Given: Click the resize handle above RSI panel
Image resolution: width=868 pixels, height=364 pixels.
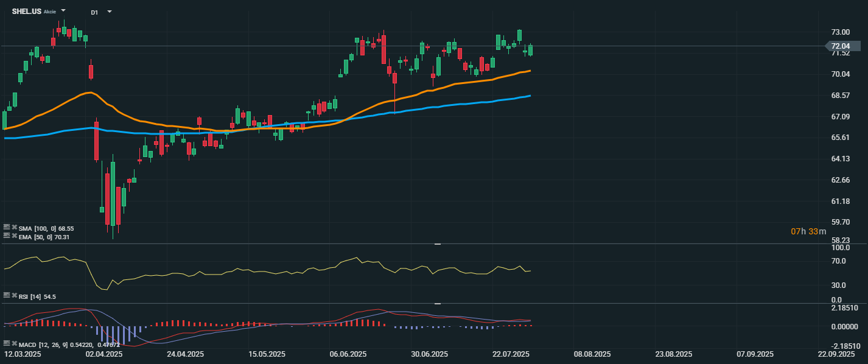Looking at the screenshot, I should click(x=437, y=244).
